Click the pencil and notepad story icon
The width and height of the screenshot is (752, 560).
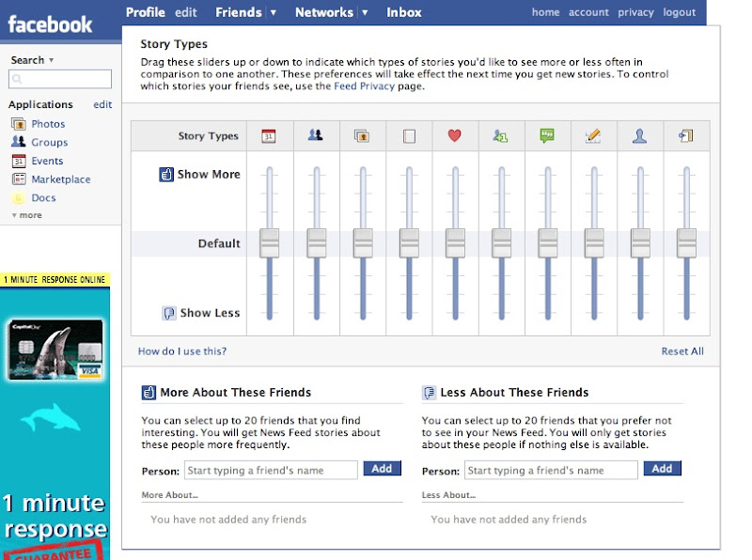[x=593, y=136]
